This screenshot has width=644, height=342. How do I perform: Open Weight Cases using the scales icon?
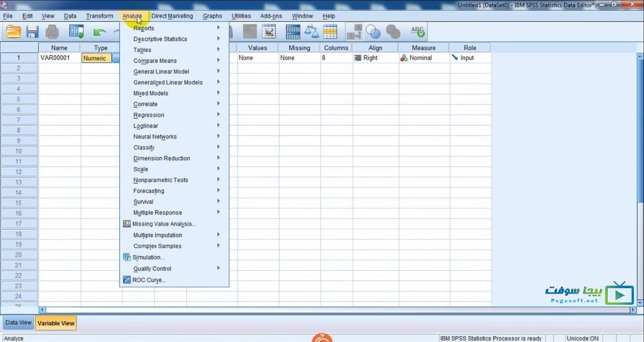click(x=312, y=32)
